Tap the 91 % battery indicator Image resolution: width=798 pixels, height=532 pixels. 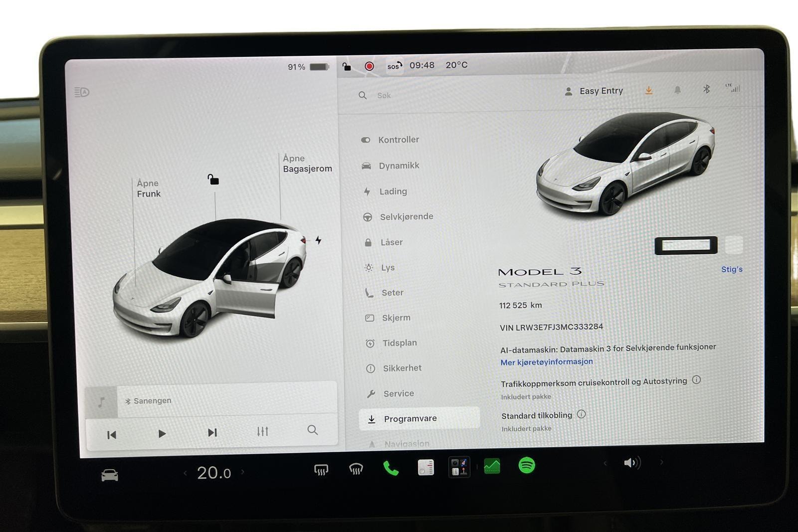pyautogui.click(x=308, y=67)
